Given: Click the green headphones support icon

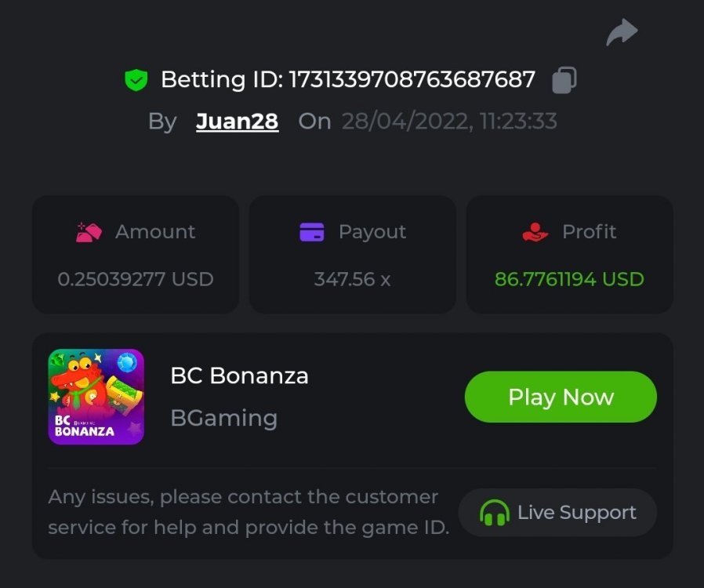Looking at the screenshot, I should (494, 514).
